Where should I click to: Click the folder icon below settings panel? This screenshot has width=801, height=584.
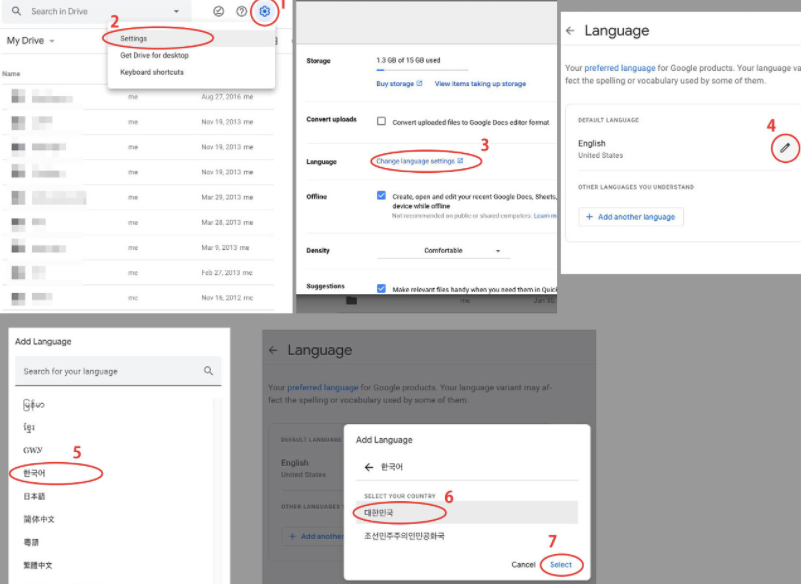pos(351,300)
